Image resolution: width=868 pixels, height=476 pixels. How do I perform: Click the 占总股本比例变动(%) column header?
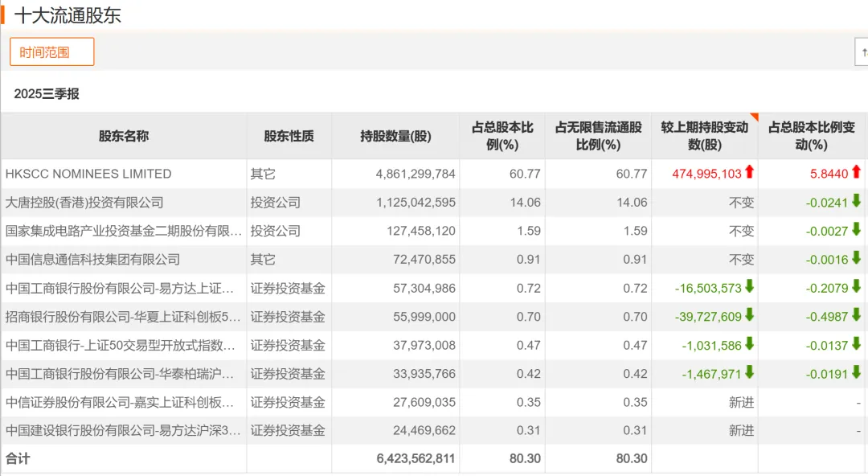click(812, 137)
